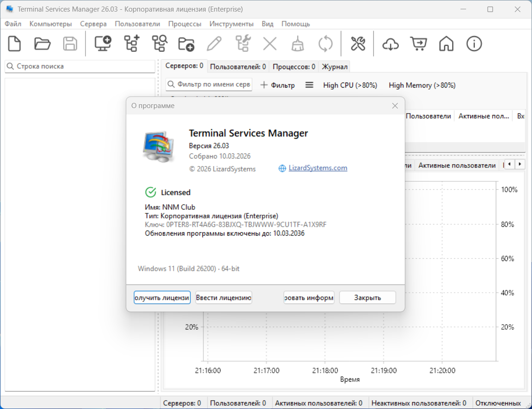Image resolution: width=532 pixels, height=409 pixels.
Task: Click the add server tree-plus icon
Action: point(132,44)
